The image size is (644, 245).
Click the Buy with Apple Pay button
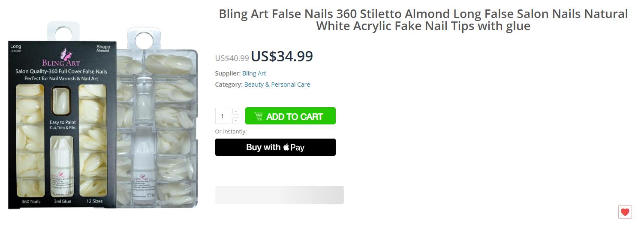click(275, 147)
